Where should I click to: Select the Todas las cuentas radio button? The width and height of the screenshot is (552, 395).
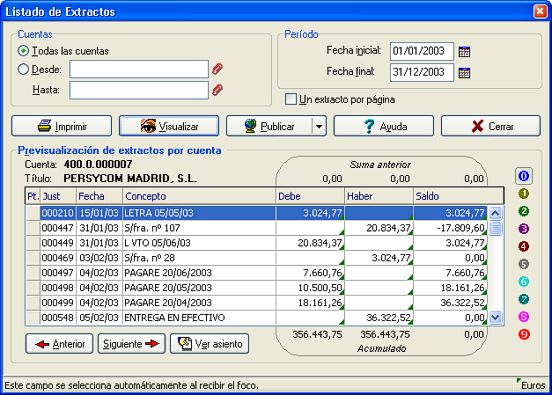(23, 51)
